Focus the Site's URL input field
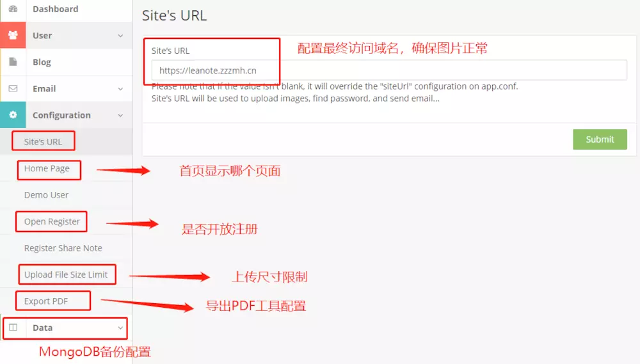This screenshot has width=640, height=364. (x=389, y=70)
